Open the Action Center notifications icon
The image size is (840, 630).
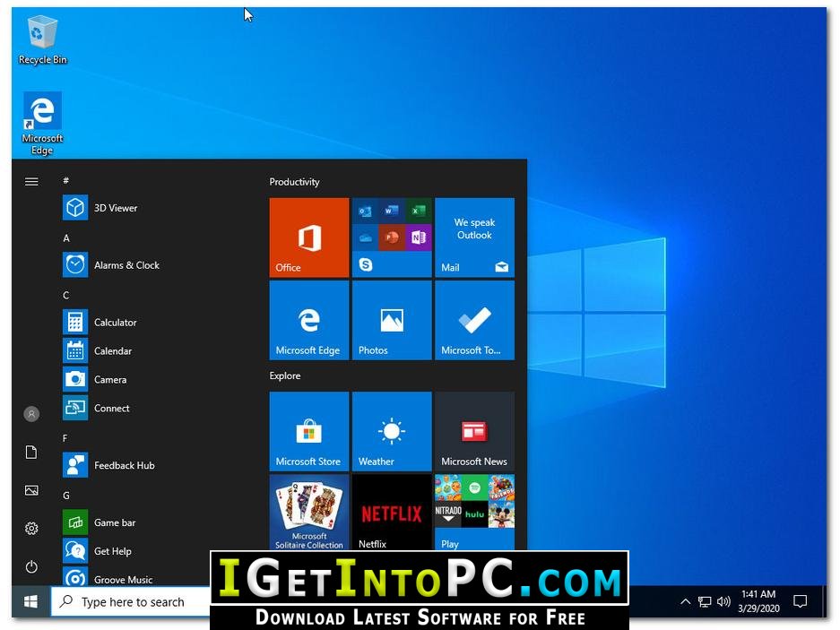pos(800,601)
